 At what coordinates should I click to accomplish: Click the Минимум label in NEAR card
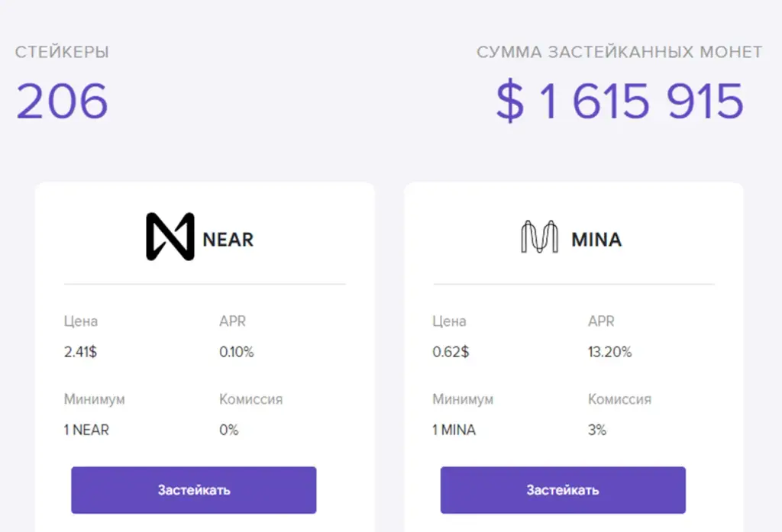point(94,399)
